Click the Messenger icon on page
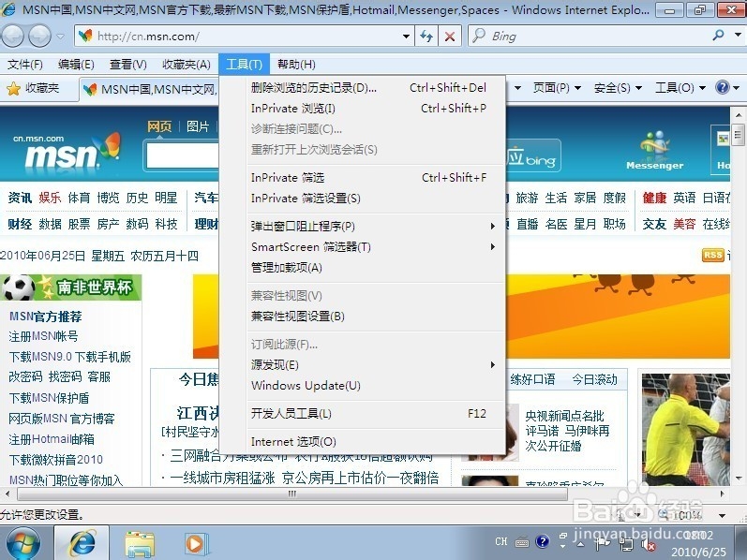Viewport: 747px width, 560px height. [654, 151]
